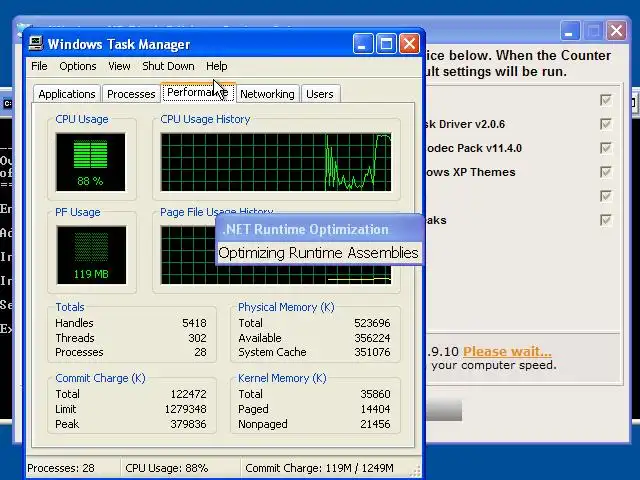Click the Driver v2.0.6 entry
This screenshot has height=480, width=640.
click(x=465, y=124)
